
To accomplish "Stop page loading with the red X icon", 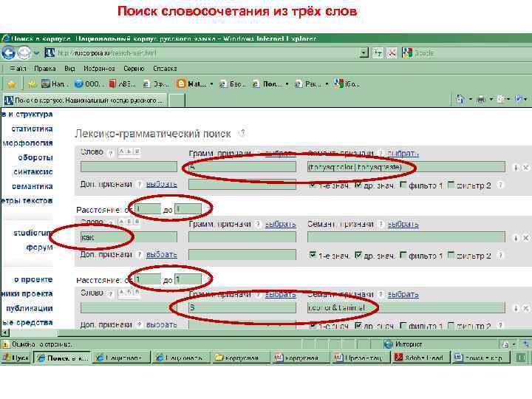I will pos(392,53).
